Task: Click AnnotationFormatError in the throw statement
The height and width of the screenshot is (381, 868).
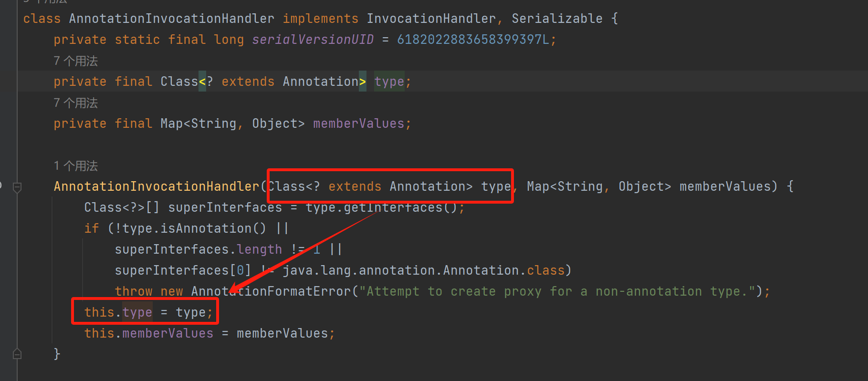Action: click(x=271, y=291)
